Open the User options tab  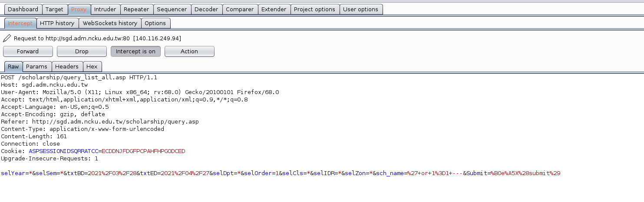click(360, 9)
